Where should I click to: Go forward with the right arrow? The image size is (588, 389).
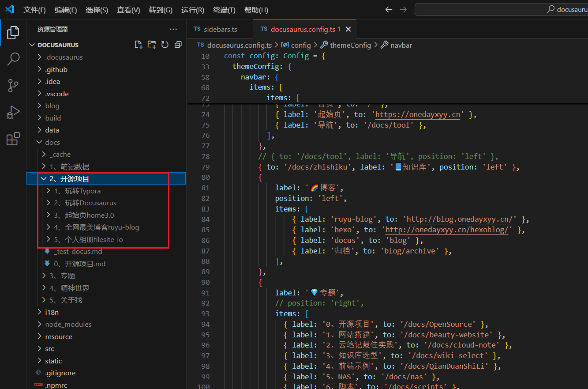pyautogui.click(x=403, y=9)
